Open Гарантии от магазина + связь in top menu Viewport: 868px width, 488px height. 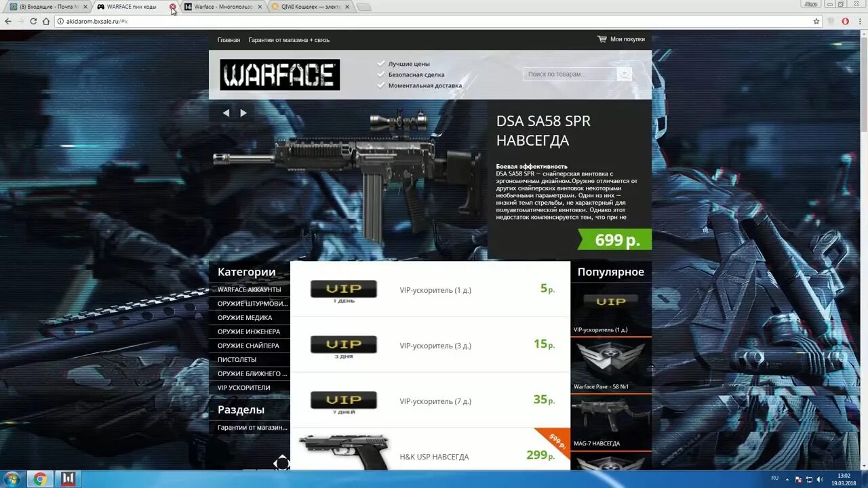coord(289,40)
